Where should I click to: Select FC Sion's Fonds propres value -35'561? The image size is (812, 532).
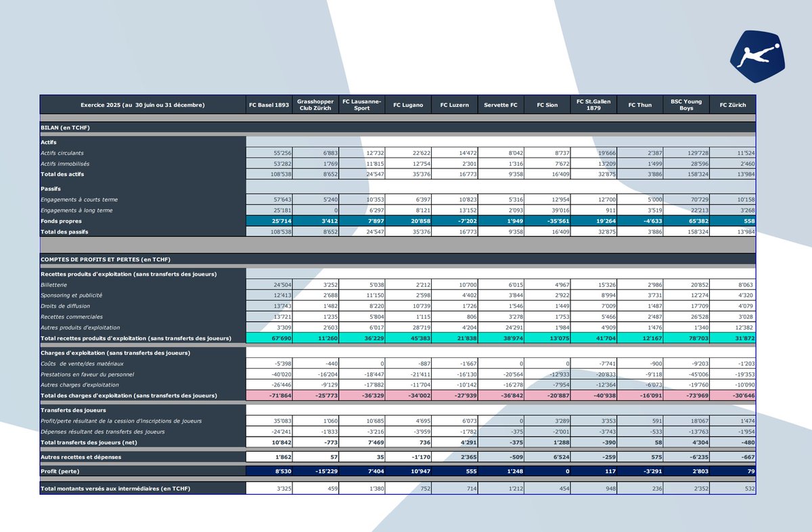tap(547, 221)
